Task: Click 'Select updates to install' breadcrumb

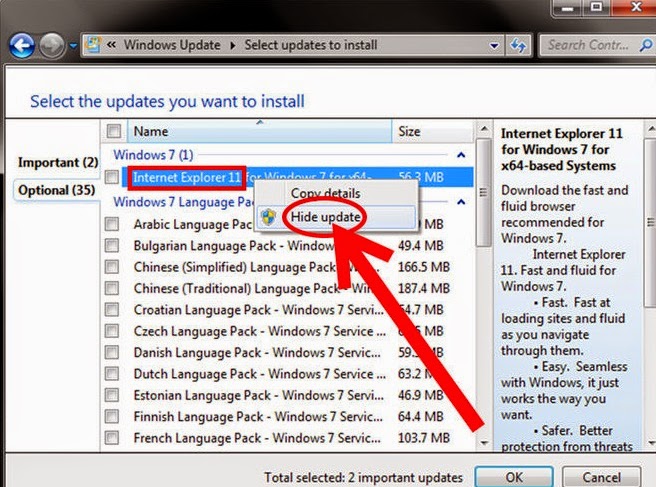Action: coord(311,45)
